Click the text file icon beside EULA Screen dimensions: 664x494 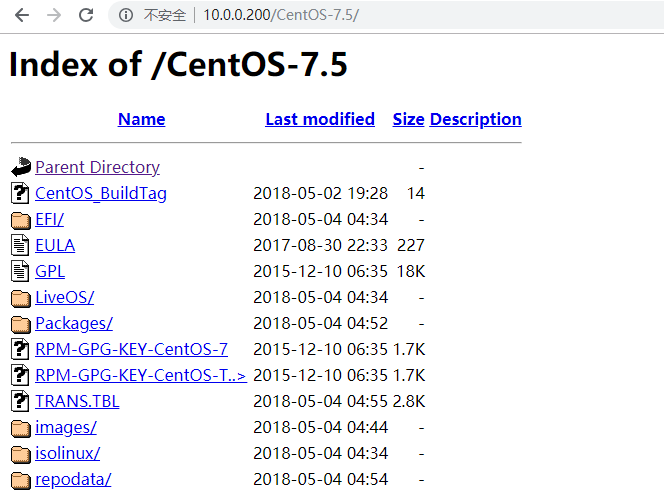click(x=21, y=245)
